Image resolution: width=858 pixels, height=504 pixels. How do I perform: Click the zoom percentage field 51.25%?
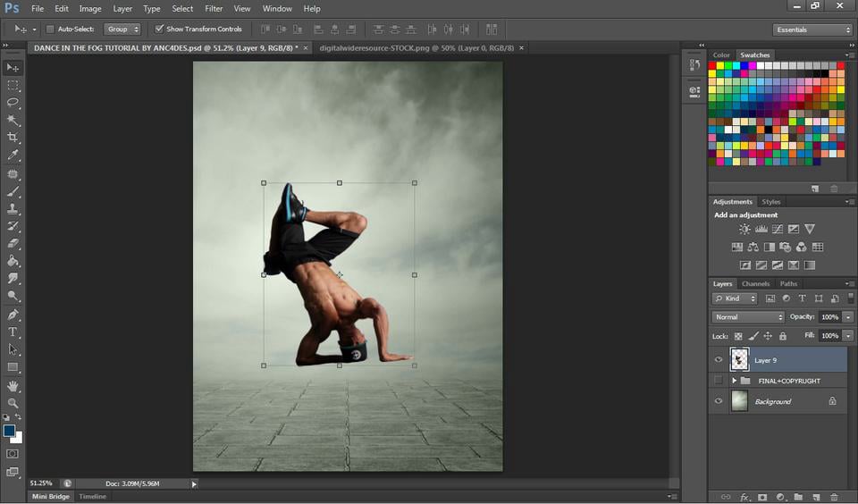coord(41,483)
